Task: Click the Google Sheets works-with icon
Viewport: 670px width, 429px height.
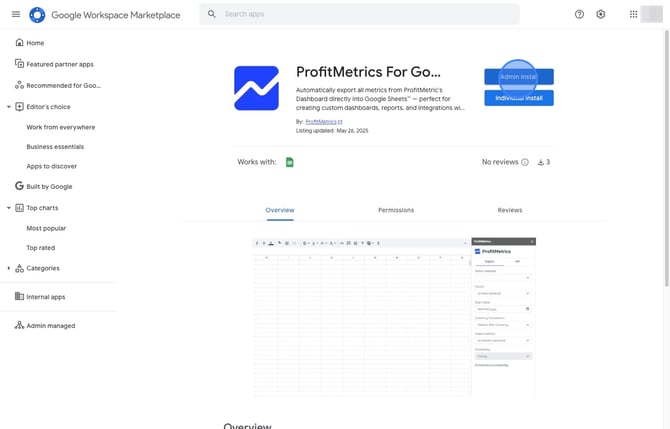Action: (x=289, y=162)
